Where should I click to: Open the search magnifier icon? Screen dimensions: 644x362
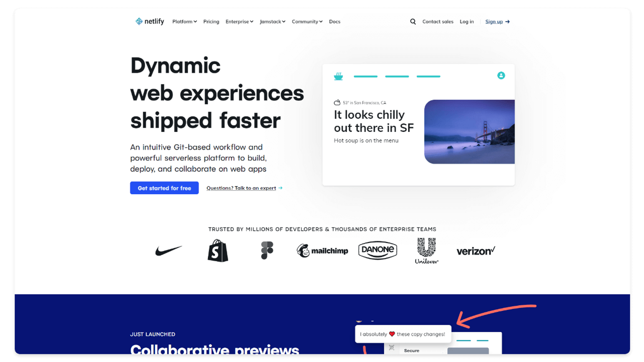(x=413, y=22)
